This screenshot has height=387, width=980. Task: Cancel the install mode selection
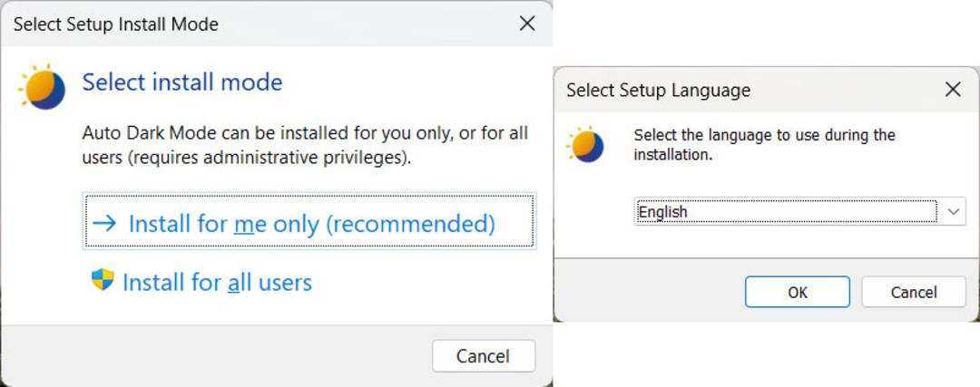483,356
